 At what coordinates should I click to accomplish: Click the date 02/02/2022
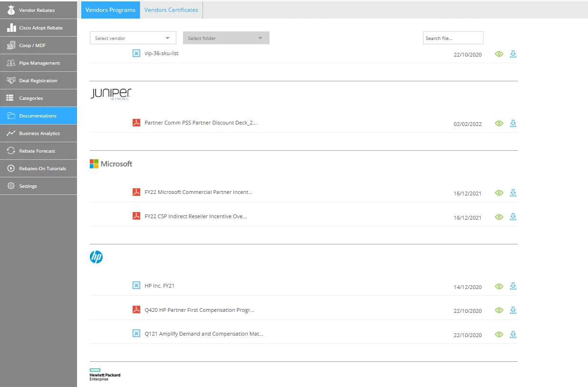468,124
